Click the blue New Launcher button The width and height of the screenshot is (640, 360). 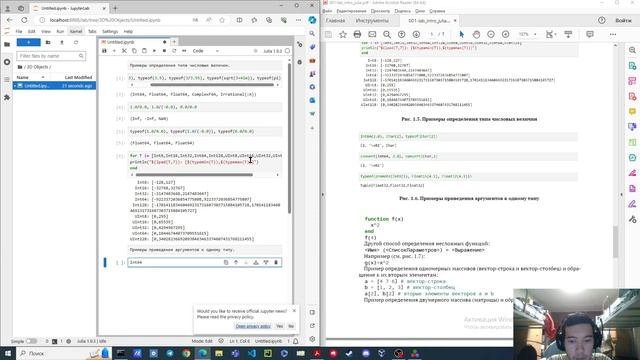(x=29, y=42)
